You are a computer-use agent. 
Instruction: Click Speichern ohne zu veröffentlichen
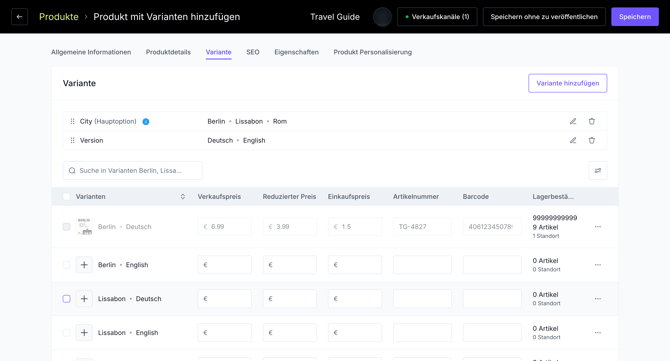click(544, 17)
